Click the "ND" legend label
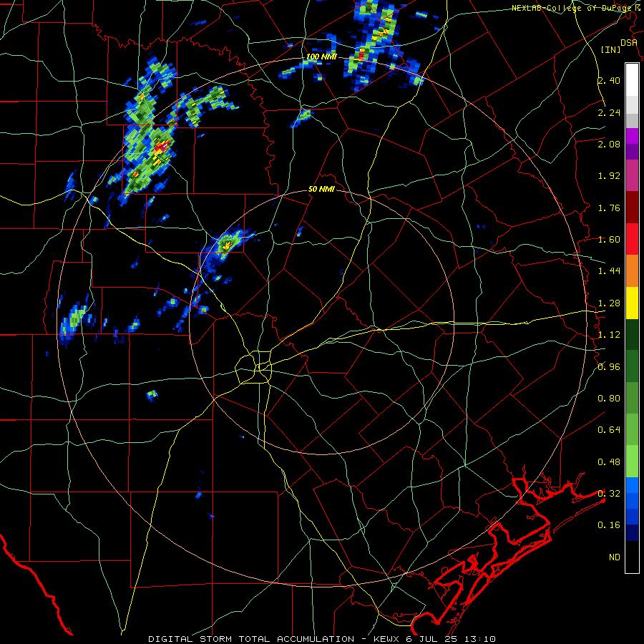The height and width of the screenshot is (644, 644). pyautogui.click(x=615, y=557)
